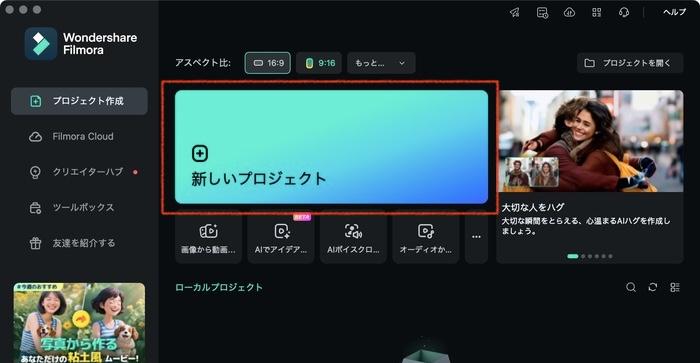Click the folder icon on プロジェクトを開く
This screenshot has width=700, height=363.
pyautogui.click(x=589, y=63)
